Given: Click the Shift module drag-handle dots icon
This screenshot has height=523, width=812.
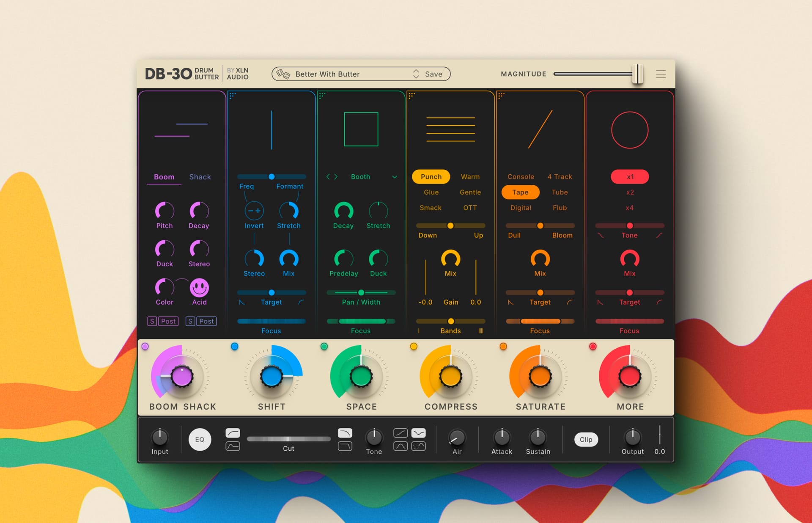Looking at the screenshot, I should 232,96.
